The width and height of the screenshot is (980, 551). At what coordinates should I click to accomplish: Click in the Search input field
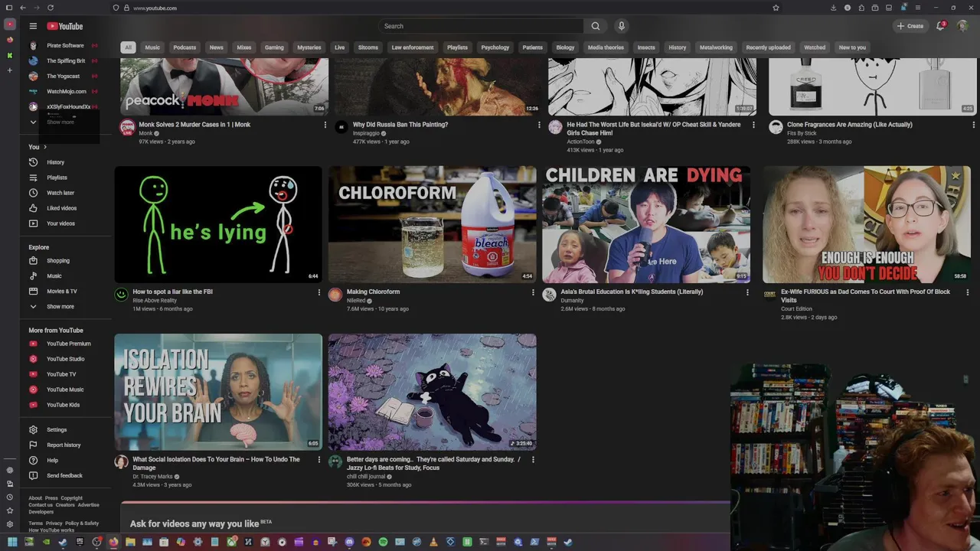click(x=481, y=26)
